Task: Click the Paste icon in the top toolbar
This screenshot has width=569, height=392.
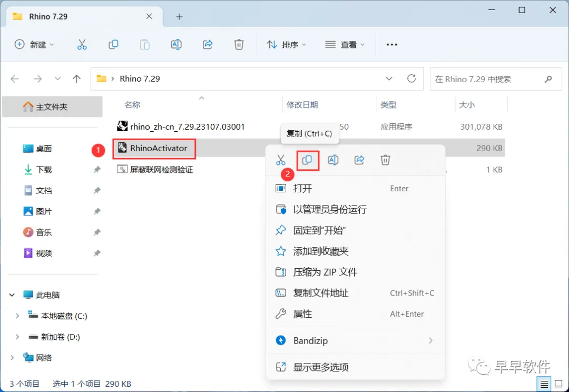Action: (x=145, y=45)
